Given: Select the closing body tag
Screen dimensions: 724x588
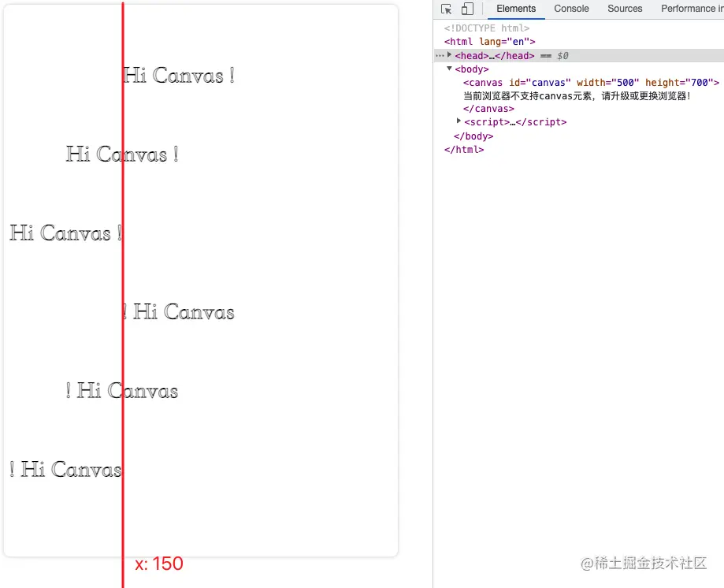Looking at the screenshot, I should 473,136.
